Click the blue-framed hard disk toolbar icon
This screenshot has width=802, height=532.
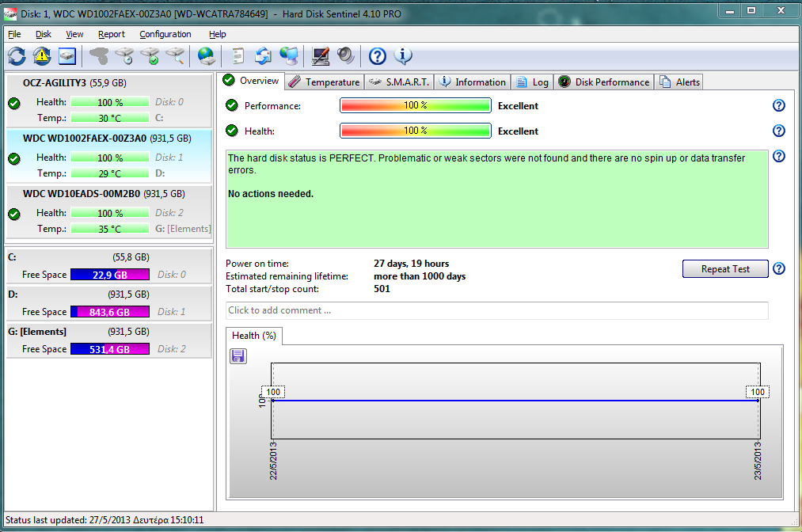[x=67, y=55]
